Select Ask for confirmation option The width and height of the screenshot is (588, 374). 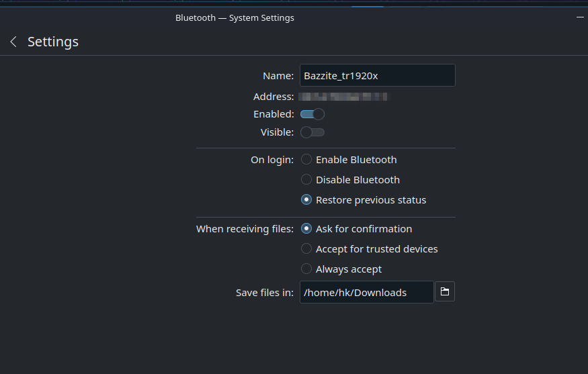coord(306,229)
